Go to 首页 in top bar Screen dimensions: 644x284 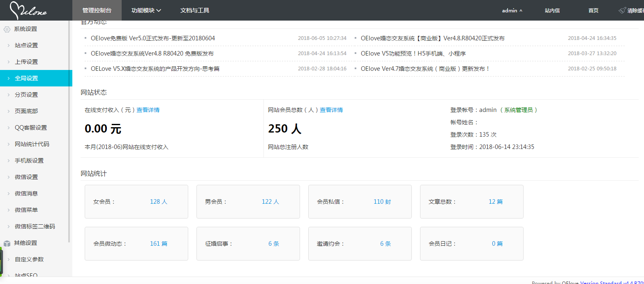[593, 11]
